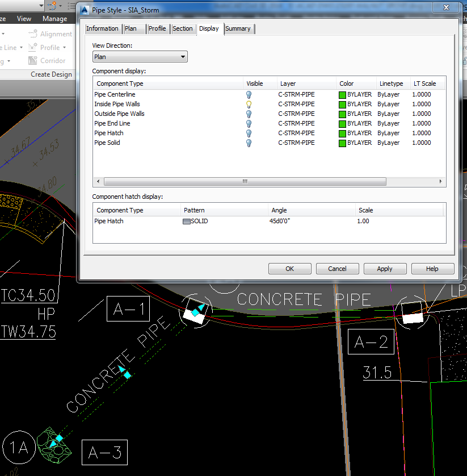The height and width of the screenshot is (476, 467).
Task: Click the 1A circle callout in drawing
Action: (19, 447)
